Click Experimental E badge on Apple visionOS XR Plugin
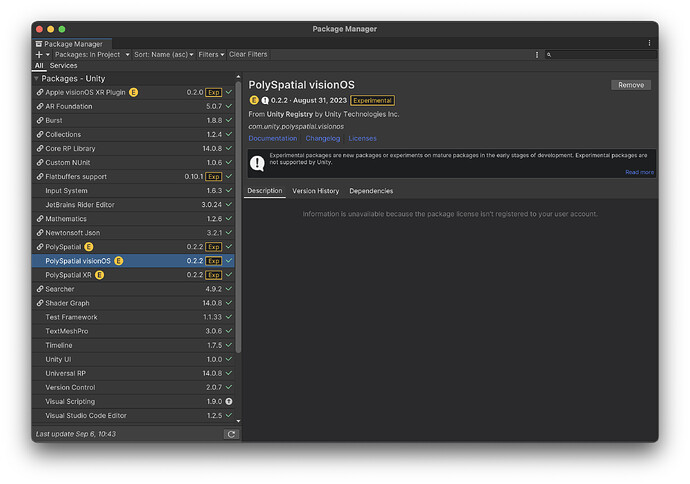This screenshot has height=484, width=690. 133,92
